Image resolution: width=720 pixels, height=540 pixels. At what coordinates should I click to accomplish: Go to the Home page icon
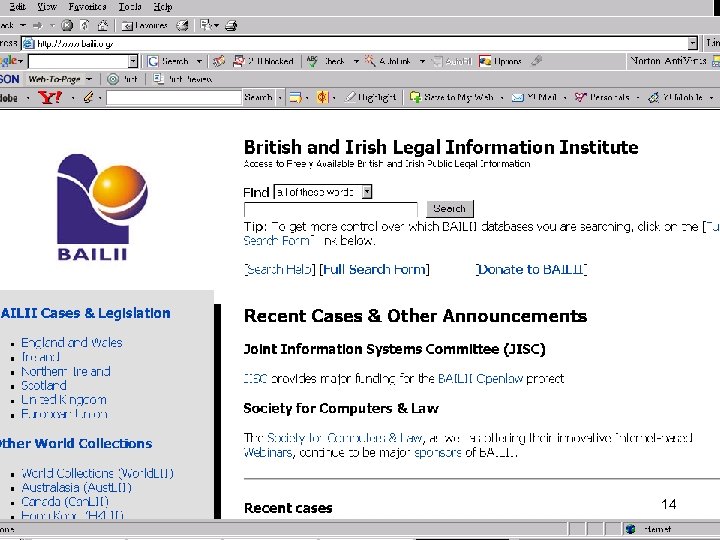102,25
